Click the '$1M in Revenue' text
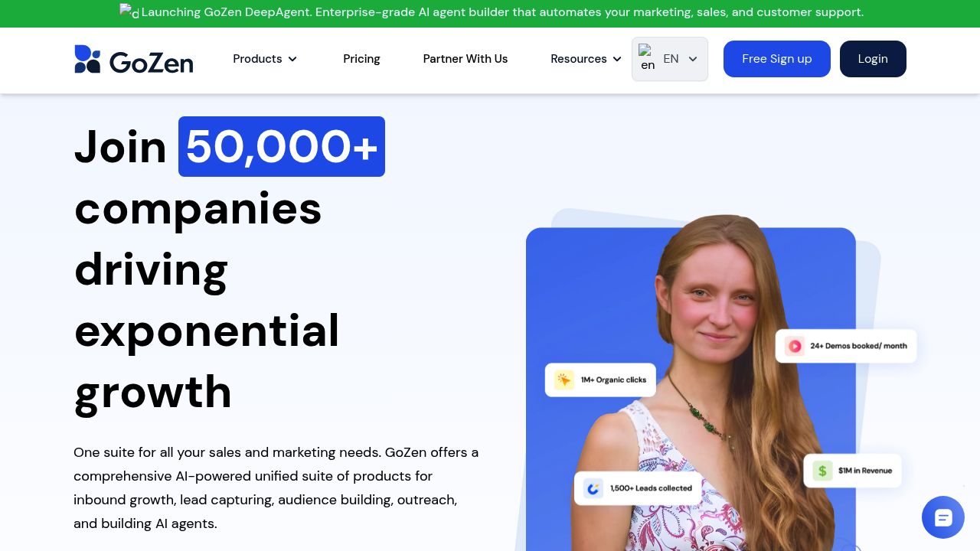This screenshot has height=551, width=980. [865, 471]
